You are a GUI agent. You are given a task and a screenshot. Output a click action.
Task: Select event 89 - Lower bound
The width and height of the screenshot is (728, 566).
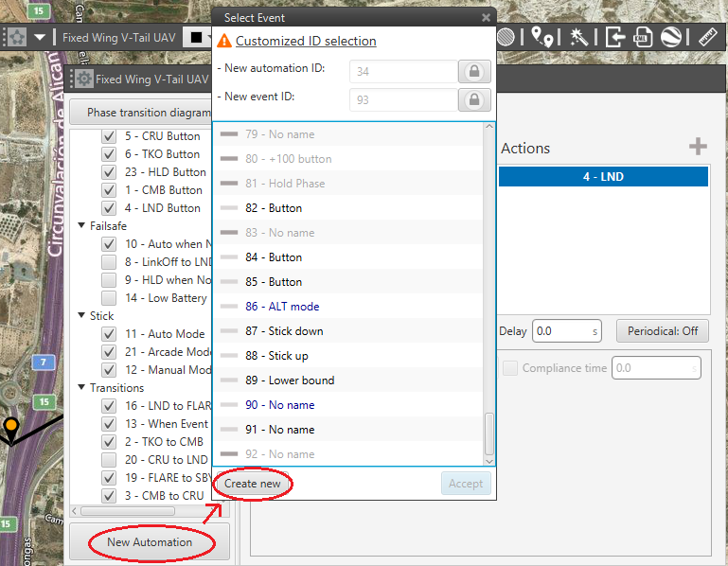tap(348, 380)
